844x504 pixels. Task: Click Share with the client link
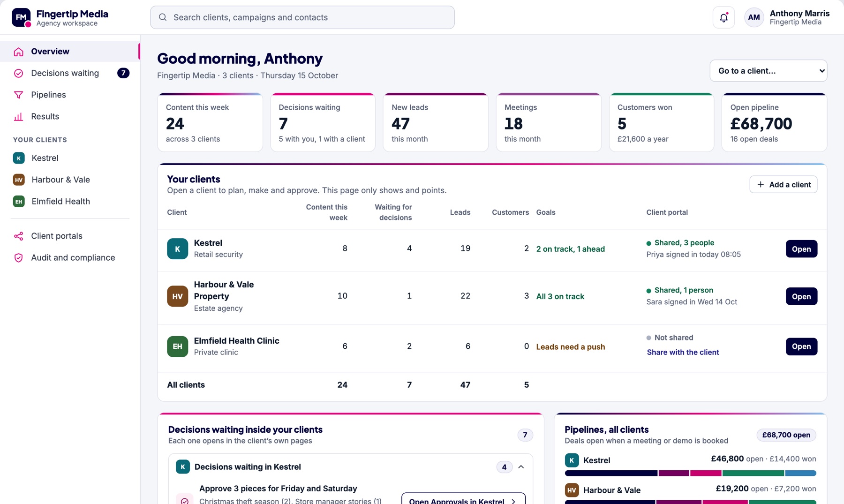coord(683,352)
